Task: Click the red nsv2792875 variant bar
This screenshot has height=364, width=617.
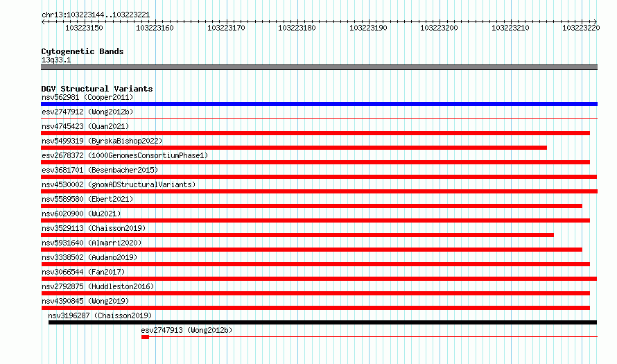Action: pos(315,293)
